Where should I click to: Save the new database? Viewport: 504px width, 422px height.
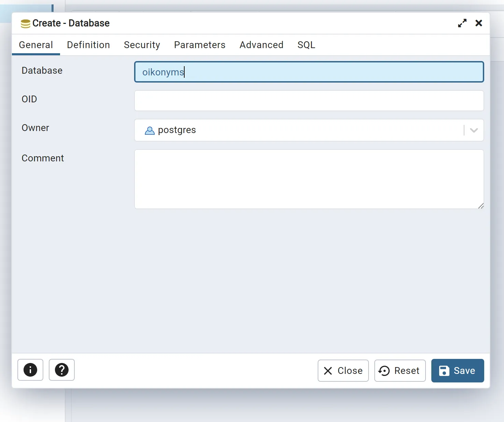pyautogui.click(x=457, y=370)
